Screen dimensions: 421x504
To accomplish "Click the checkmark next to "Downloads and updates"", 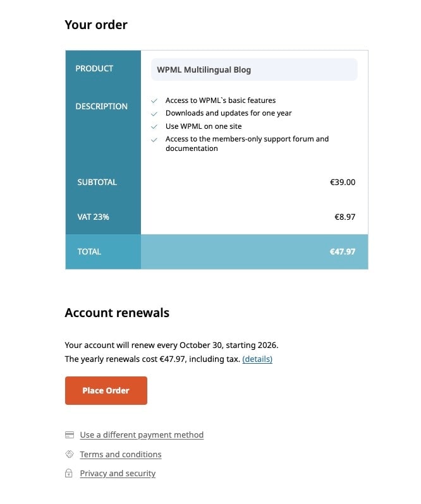I will click(154, 114).
